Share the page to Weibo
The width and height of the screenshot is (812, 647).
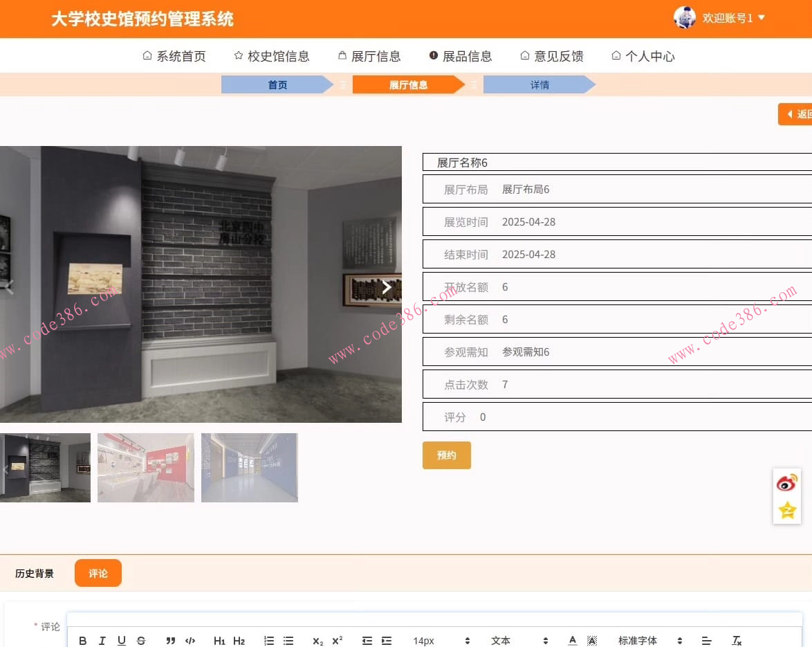[787, 483]
